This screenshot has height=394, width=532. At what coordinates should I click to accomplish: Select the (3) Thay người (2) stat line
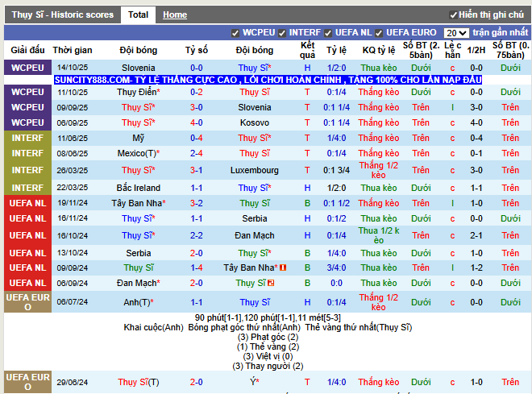(268, 366)
